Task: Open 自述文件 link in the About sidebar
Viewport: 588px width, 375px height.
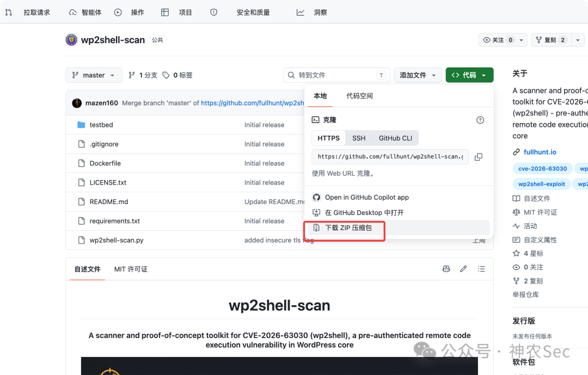Action: tap(537, 198)
